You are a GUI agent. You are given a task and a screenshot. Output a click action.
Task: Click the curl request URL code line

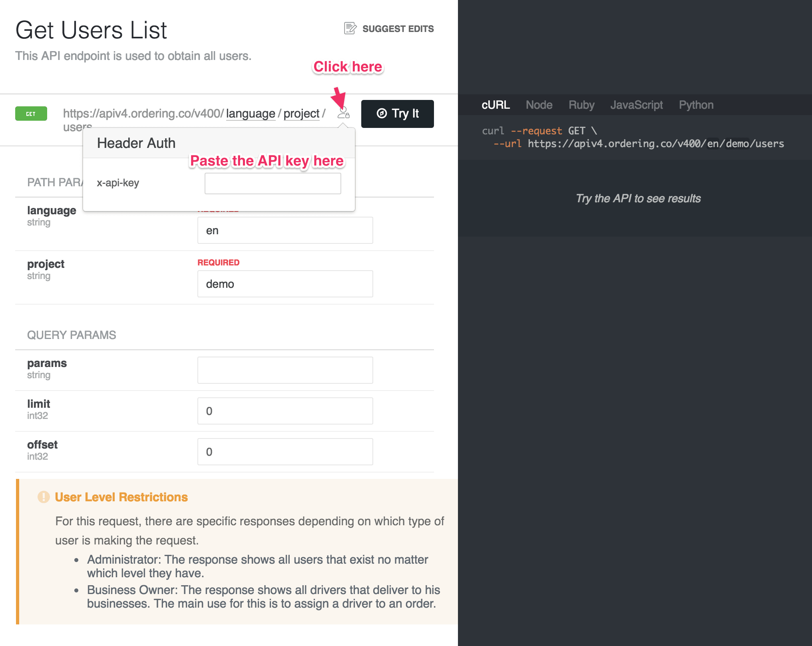(x=639, y=144)
